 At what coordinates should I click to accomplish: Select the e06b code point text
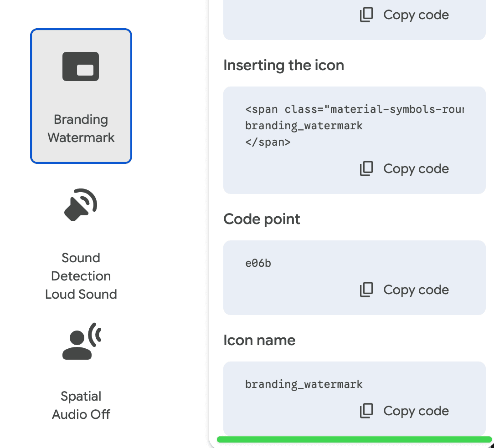click(x=258, y=262)
